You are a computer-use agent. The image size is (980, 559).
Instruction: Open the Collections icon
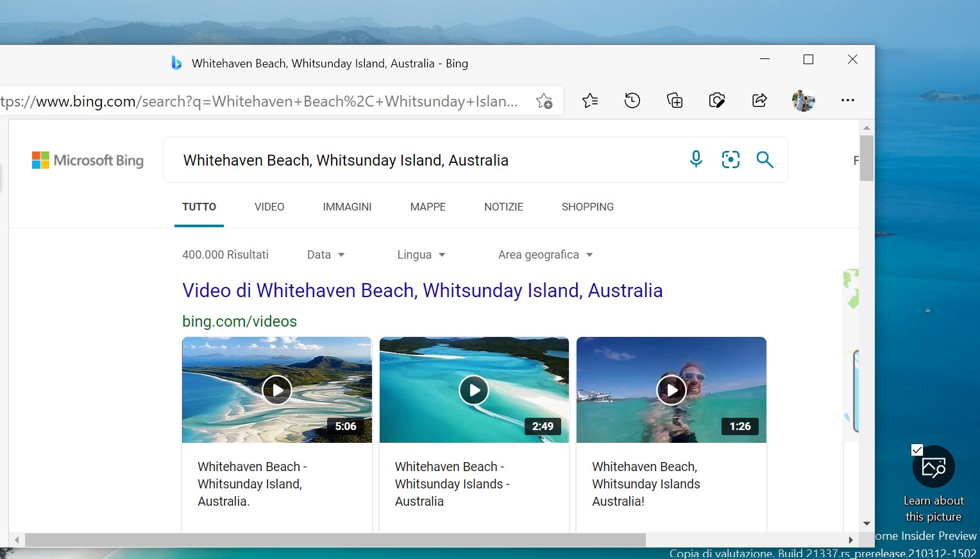pos(675,100)
